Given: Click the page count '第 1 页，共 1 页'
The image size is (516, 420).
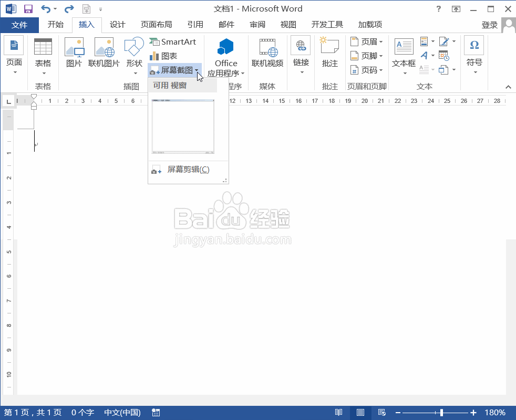Looking at the screenshot, I should pyautogui.click(x=33, y=413).
